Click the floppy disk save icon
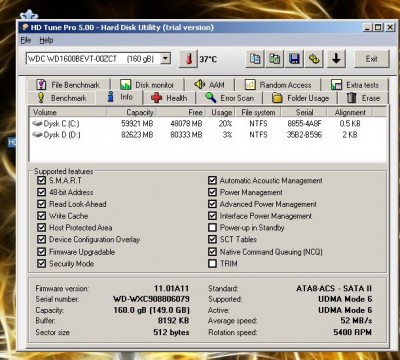The image size is (400, 360). click(x=294, y=59)
